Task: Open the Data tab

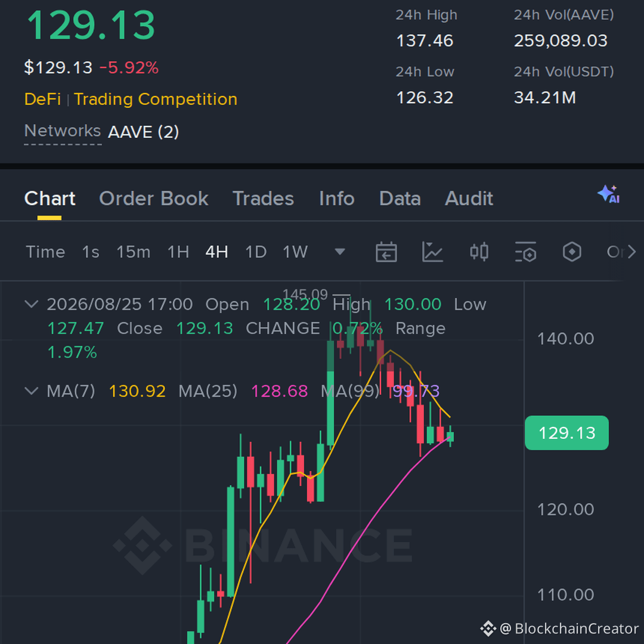Action: pos(400,199)
